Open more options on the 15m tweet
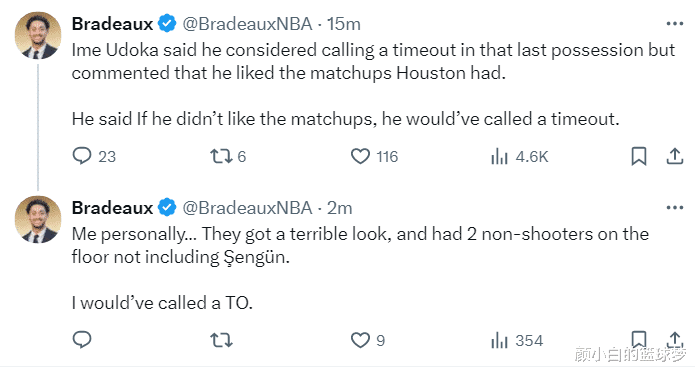The width and height of the screenshot is (695, 373). 675,24
